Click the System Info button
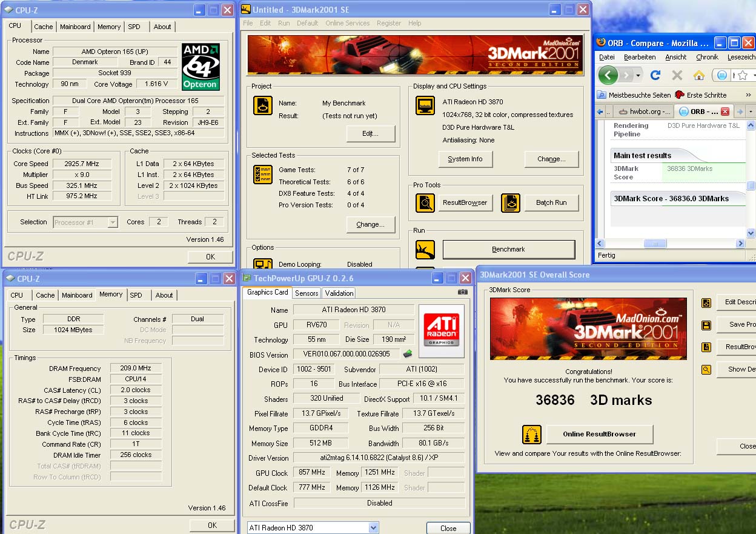Image resolution: width=756 pixels, height=534 pixels. 465,159
